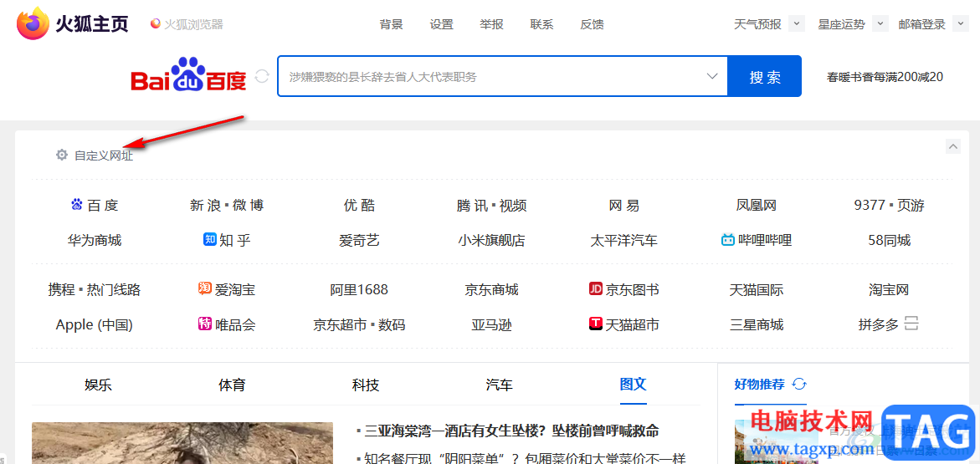Click the 反馈 menu item
The height and width of the screenshot is (464, 980).
pos(592,24)
